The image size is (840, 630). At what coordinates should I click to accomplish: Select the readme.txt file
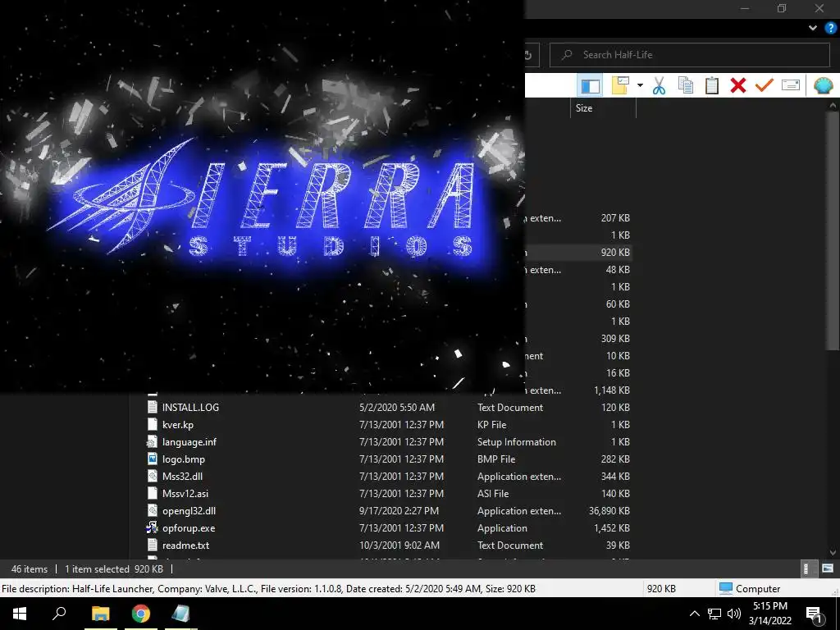185,546
